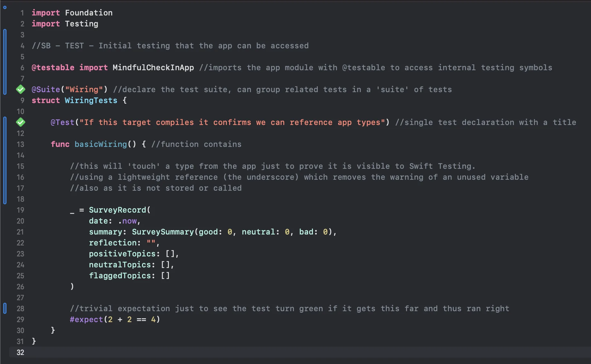Click the @Test attribute text
The width and height of the screenshot is (591, 364).
[63, 122]
